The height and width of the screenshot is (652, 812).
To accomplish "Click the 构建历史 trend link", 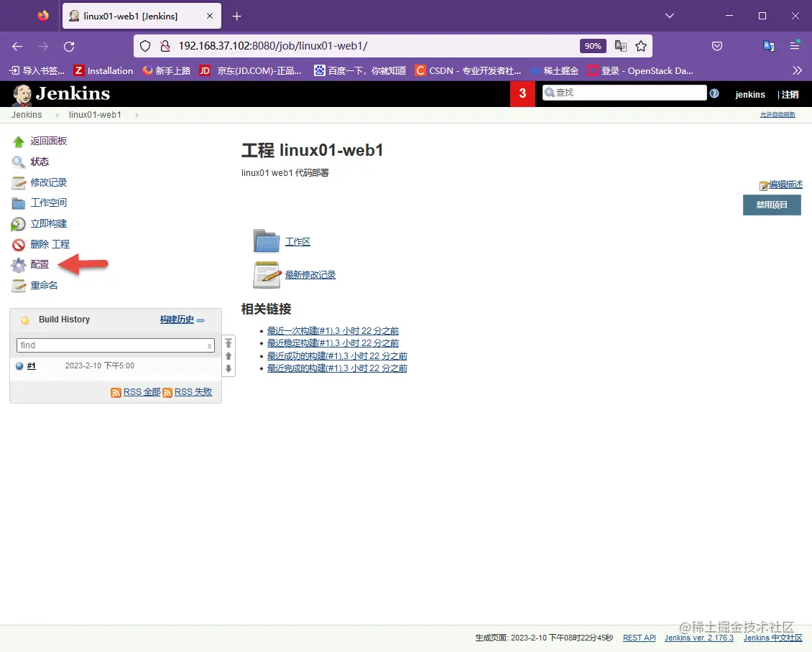I will [x=177, y=320].
